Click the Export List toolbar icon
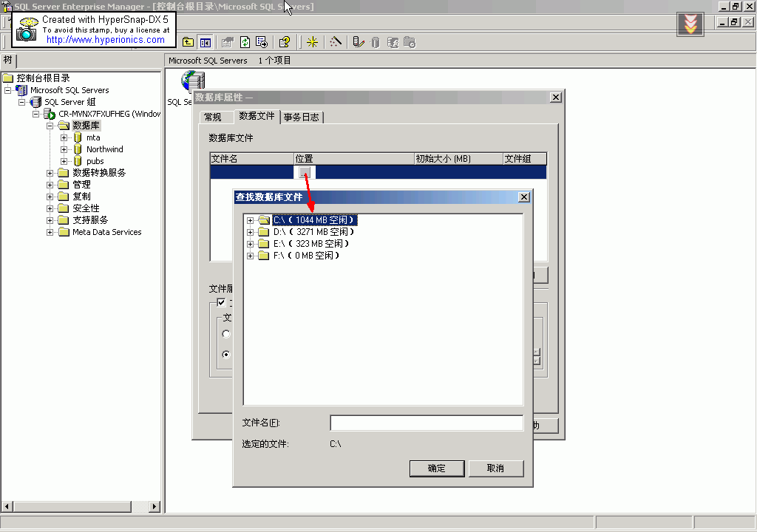Screen dimensions: 757x532 tap(262, 42)
